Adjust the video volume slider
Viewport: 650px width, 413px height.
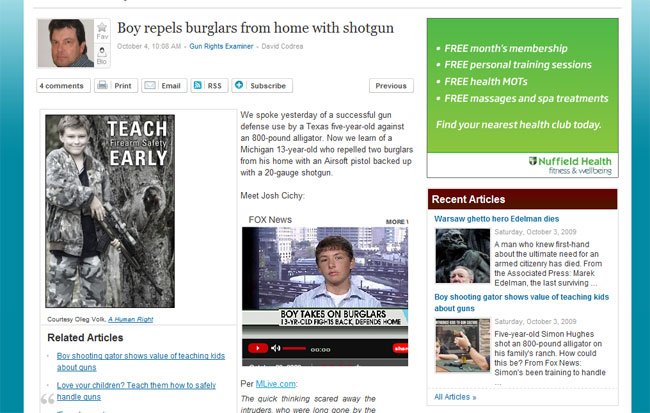point(294,348)
